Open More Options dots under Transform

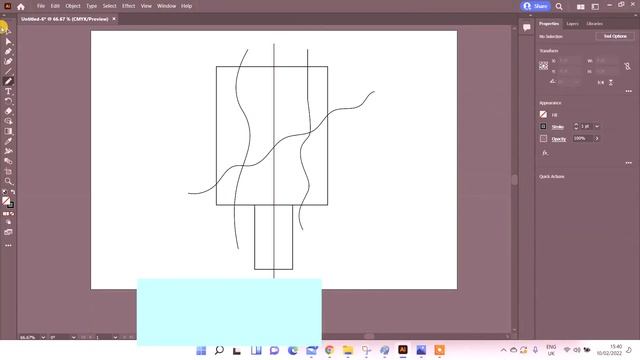pos(629,91)
